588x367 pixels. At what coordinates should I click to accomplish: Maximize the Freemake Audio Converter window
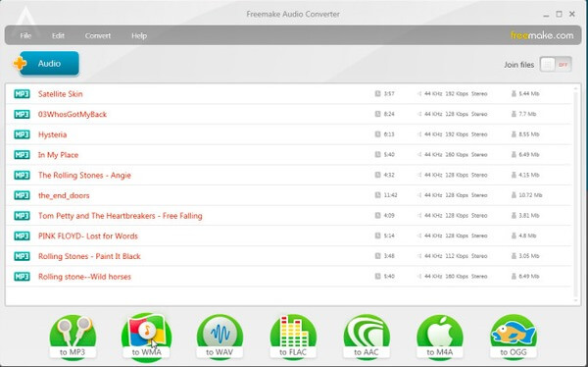[x=560, y=14]
